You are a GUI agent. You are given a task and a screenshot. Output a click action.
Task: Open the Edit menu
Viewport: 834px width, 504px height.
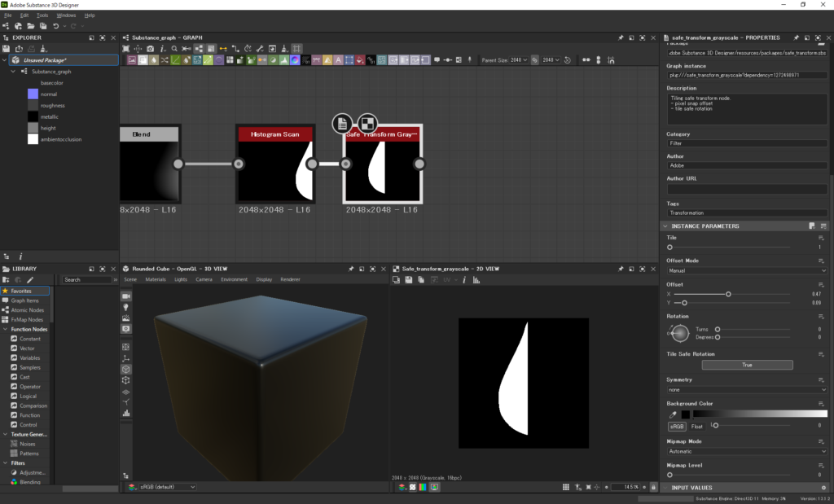click(24, 15)
